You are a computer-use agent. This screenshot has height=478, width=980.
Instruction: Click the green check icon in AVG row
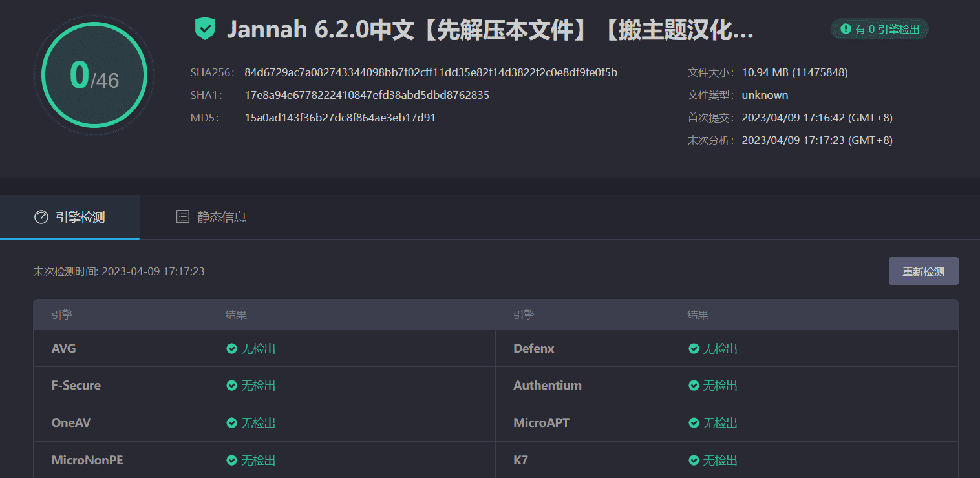click(231, 349)
